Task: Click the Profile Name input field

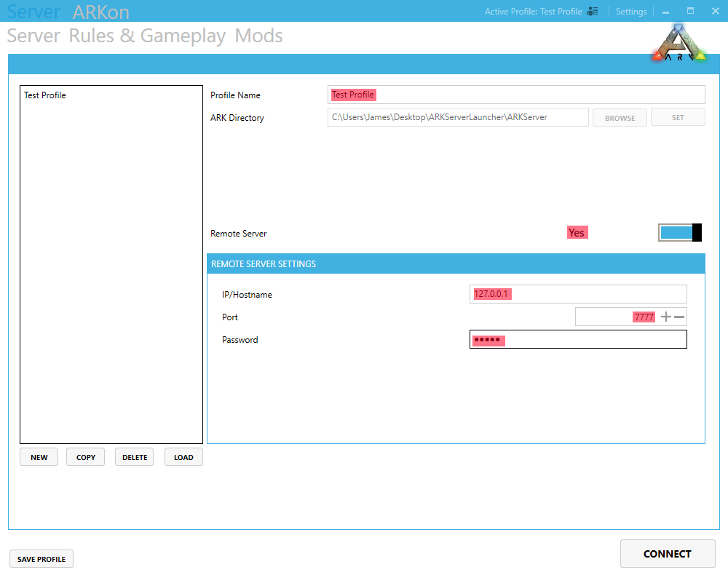Action: point(516,95)
